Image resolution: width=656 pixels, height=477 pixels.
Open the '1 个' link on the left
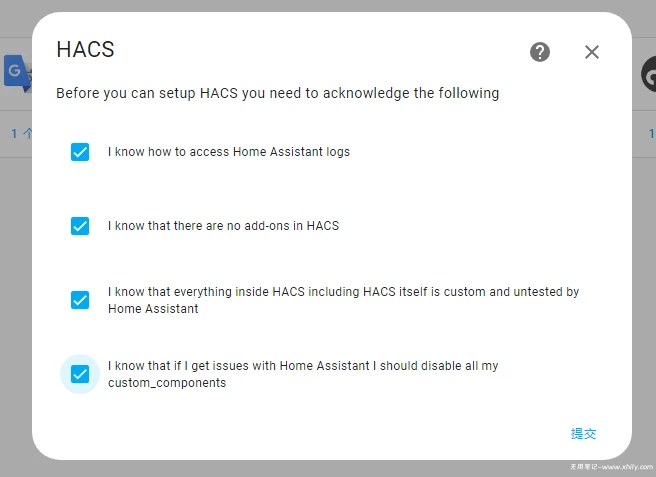pos(21,133)
